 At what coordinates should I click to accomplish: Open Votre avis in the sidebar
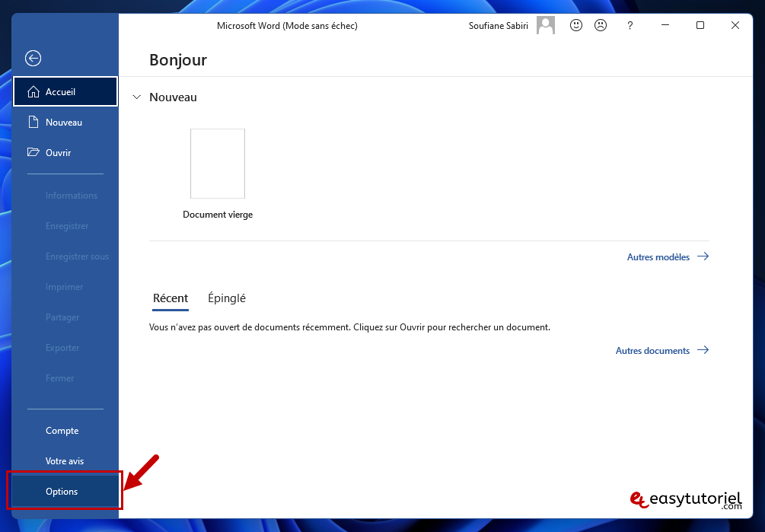click(65, 460)
